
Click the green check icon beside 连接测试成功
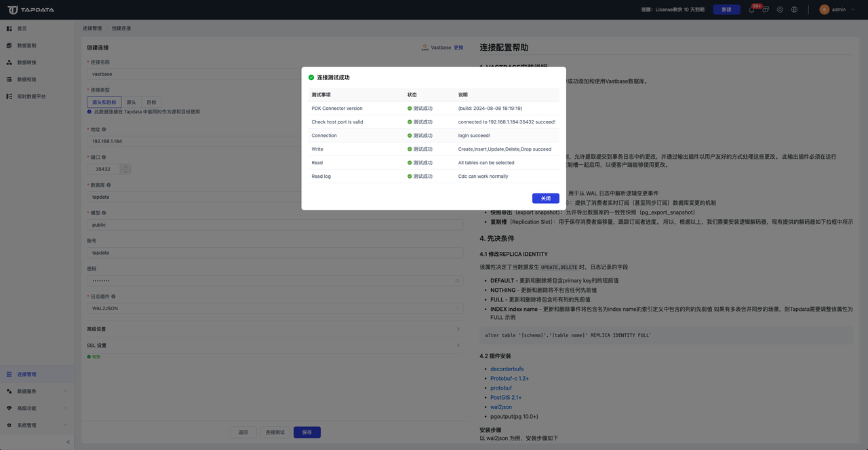pyautogui.click(x=311, y=77)
